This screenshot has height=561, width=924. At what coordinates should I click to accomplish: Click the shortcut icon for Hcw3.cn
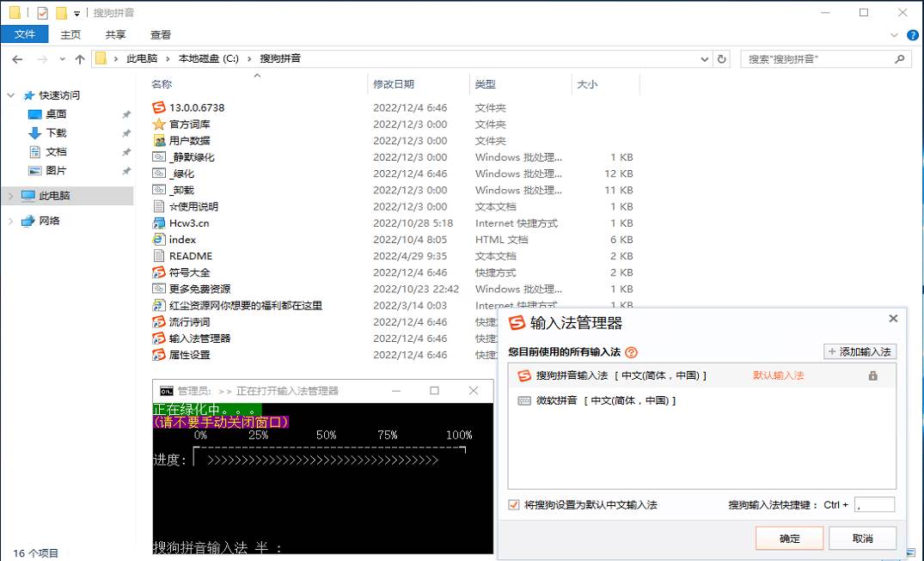pos(158,223)
